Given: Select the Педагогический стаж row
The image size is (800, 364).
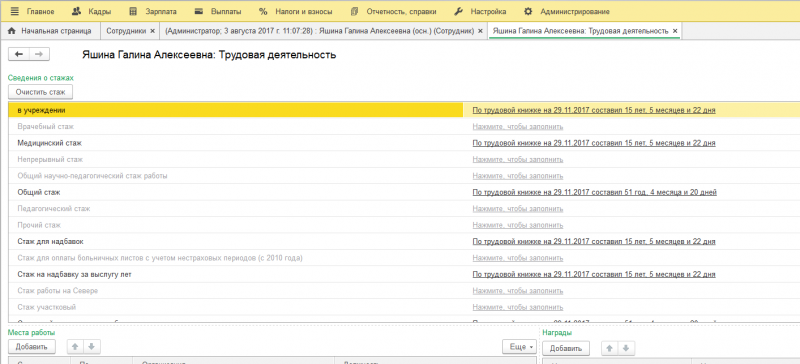Looking at the screenshot, I should (404, 208).
